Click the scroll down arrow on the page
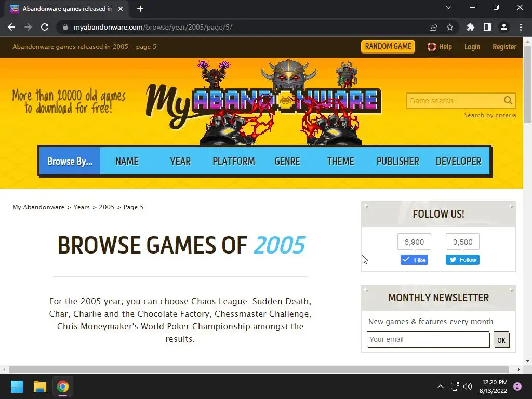 [528, 361]
